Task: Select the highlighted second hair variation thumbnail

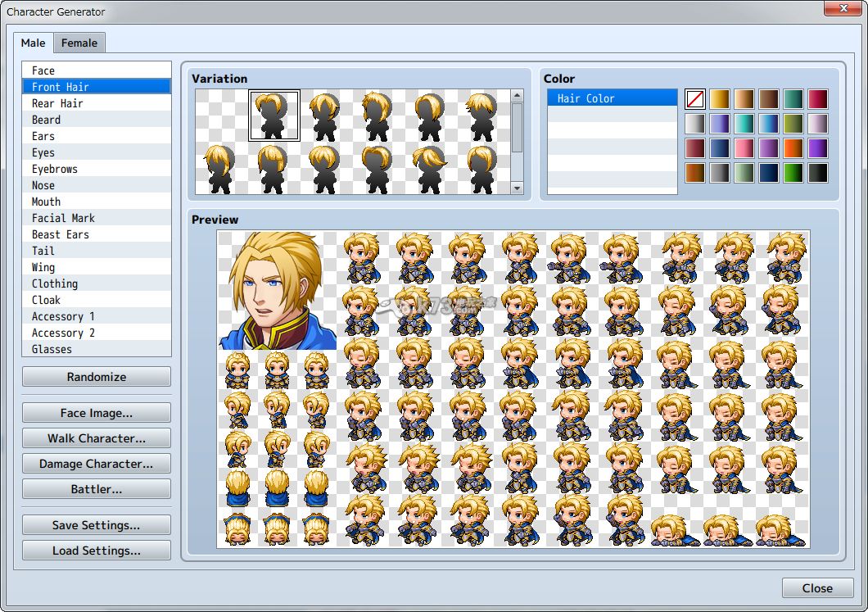Action: 274,116
